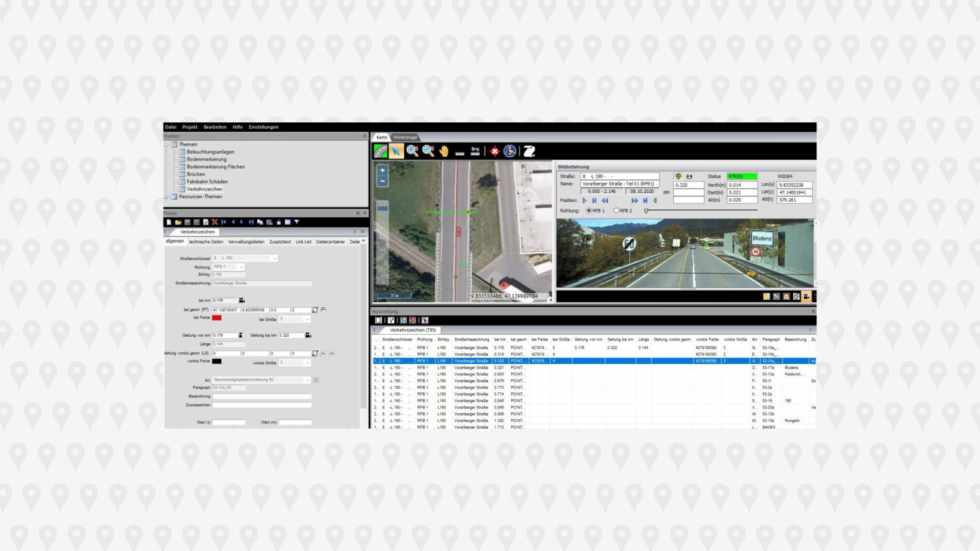The width and height of the screenshot is (980, 551).
Task: Play the image drive forward from Position controls
Action: tap(584, 200)
